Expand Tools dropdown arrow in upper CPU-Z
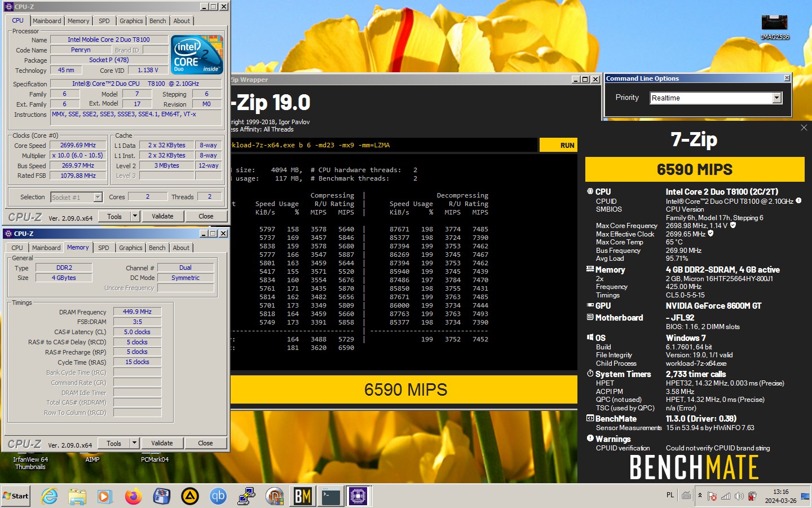 [x=135, y=216]
